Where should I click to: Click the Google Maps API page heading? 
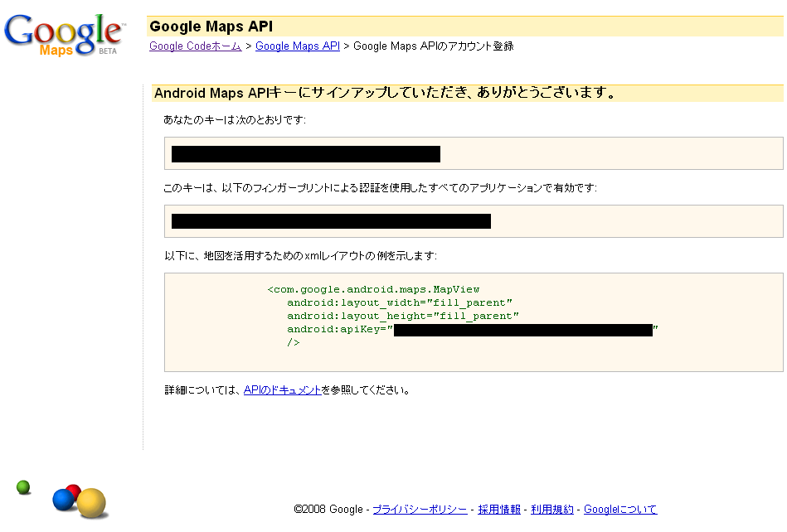click(x=211, y=27)
